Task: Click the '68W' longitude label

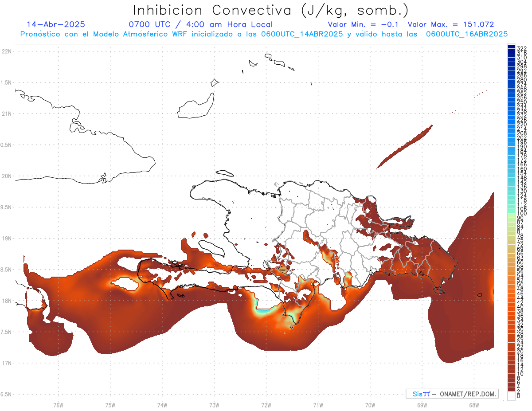Action: pyautogui.click(x=474, y=405)
